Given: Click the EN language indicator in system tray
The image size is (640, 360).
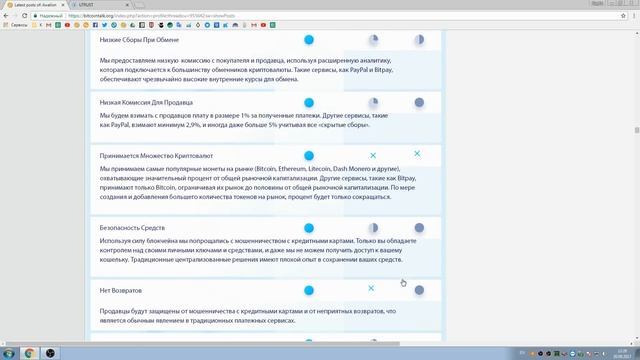Looking at the screenshot, I should click(522, 353).
